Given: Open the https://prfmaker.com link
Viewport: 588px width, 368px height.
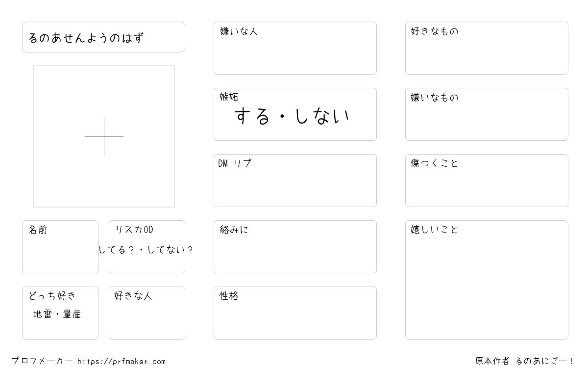Looking at the screenshot, I should [122, 361].
